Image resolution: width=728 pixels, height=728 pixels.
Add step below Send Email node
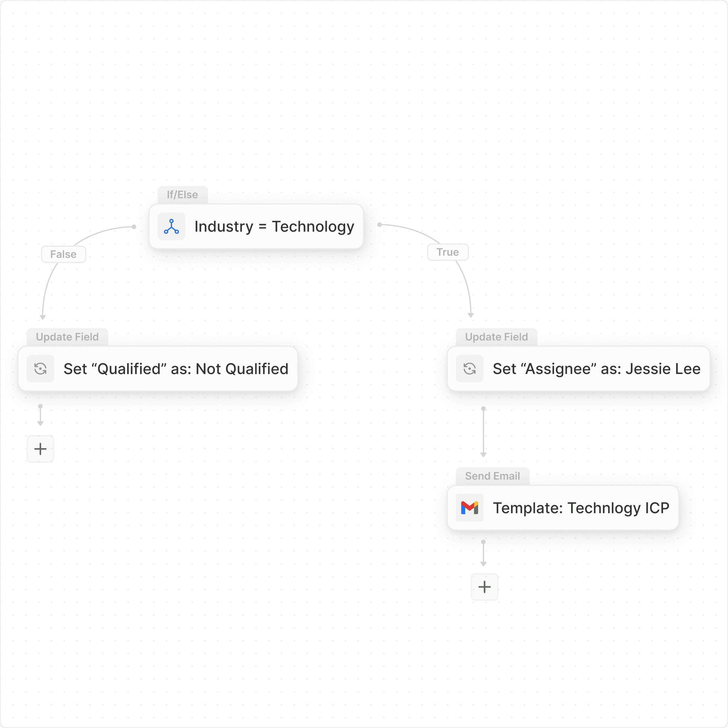click(484, 587)
